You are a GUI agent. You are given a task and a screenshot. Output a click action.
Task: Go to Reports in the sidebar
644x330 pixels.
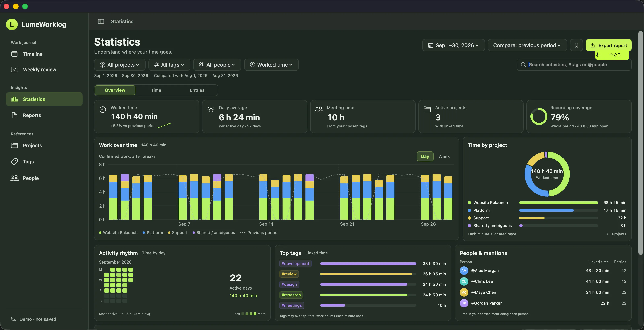coord(44,115)
